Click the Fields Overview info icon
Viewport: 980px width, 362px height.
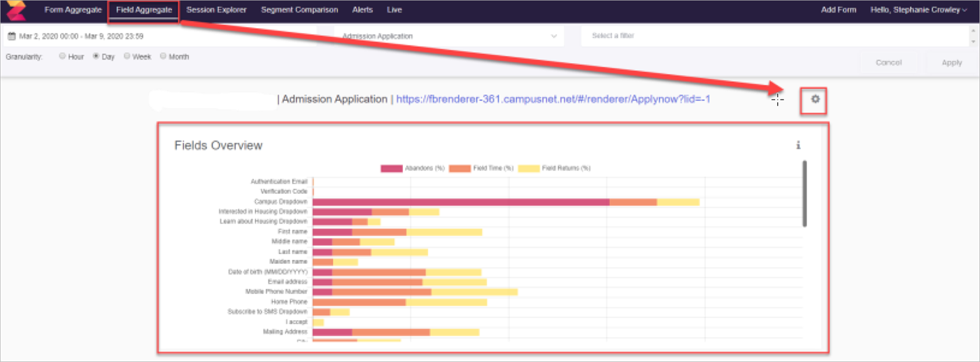[798, 146]
